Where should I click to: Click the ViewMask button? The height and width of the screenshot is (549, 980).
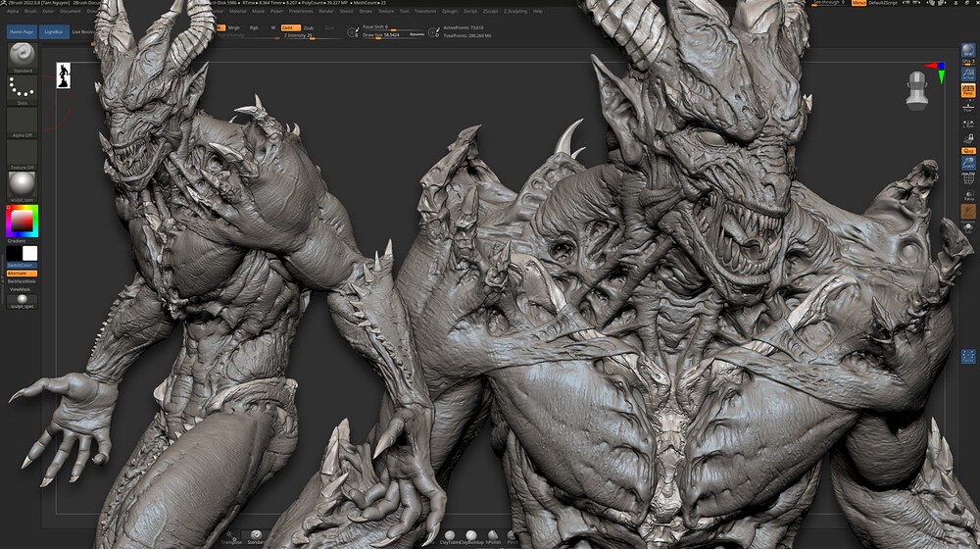pos(21,289)
